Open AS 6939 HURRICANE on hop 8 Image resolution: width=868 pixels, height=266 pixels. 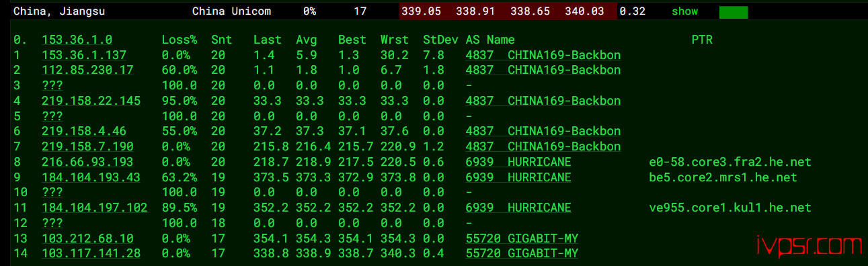(x=518, y=162)
